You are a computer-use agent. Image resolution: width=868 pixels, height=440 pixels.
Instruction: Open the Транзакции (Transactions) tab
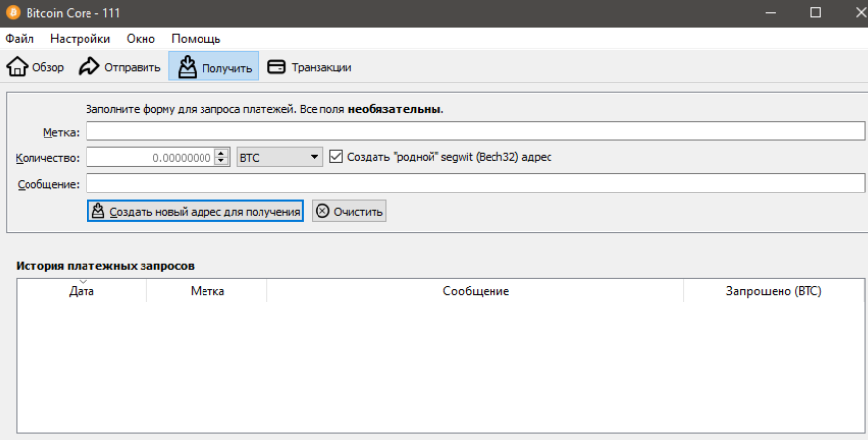coord(309,67)
